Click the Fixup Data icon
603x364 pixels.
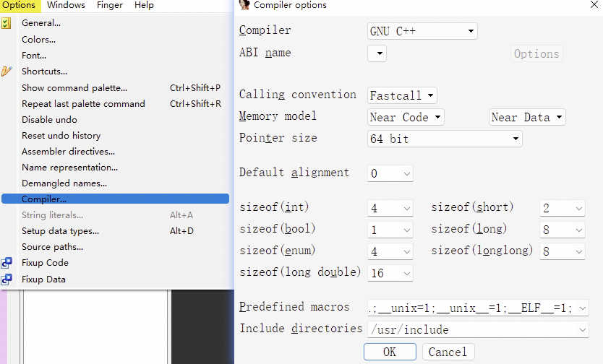(x=7, y=279)
